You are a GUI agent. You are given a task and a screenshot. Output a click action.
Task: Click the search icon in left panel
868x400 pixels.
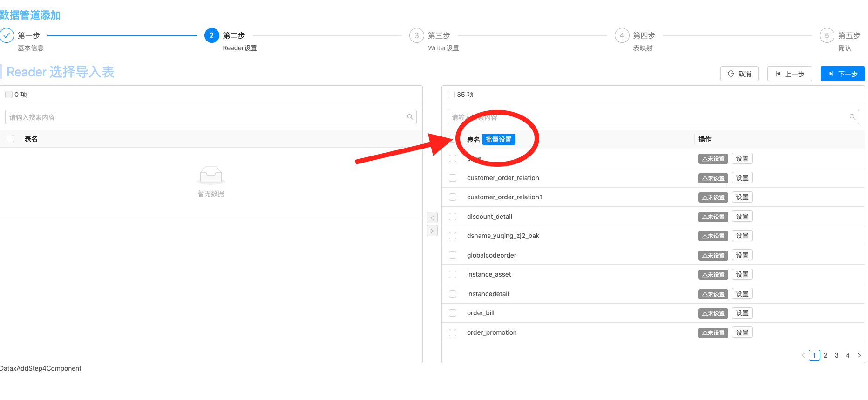pyautogui.click(x=410, y=117)
